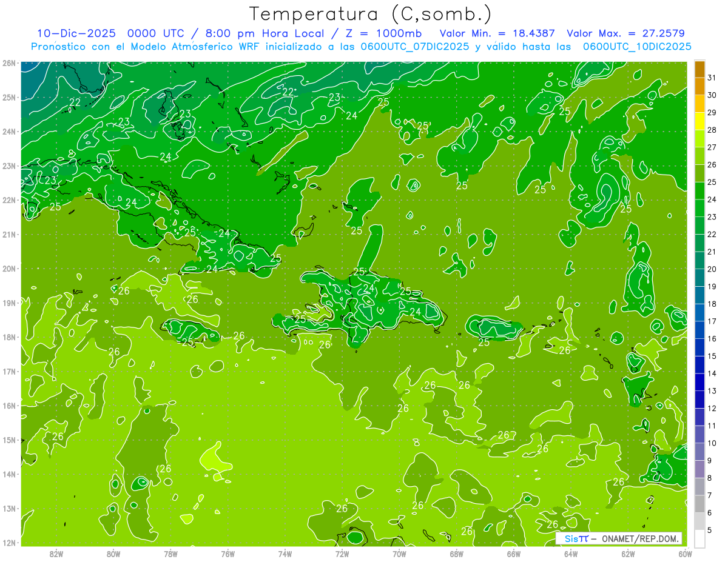Click the color scale label '20'
This screenshot has height=562, width=728.
(x=712, y=269)
